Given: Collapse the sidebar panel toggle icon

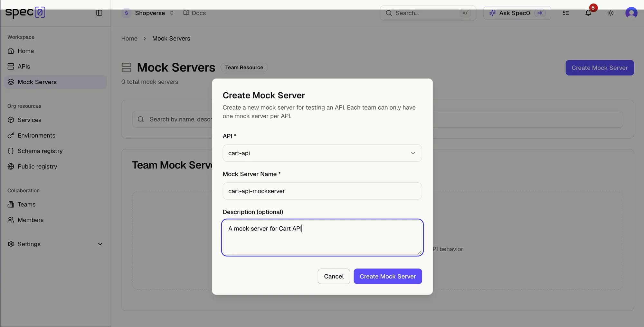Looking at the screenshot, I should tap(99, 13).
